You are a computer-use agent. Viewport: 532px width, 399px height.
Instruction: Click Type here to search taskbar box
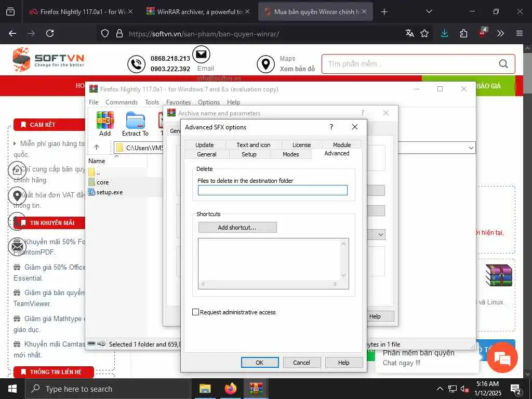click(108, 389)
